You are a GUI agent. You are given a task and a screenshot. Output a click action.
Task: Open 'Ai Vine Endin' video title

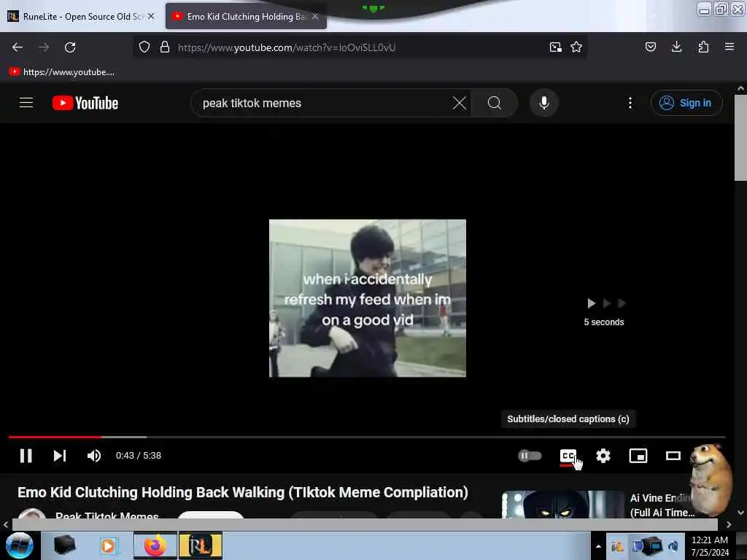[x=662, y=505]
